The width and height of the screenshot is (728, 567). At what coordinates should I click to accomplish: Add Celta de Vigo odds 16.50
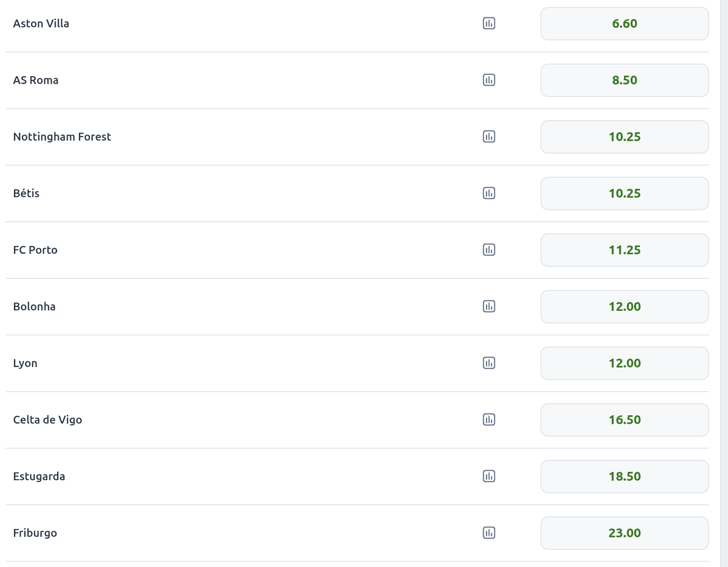[625, 420]
